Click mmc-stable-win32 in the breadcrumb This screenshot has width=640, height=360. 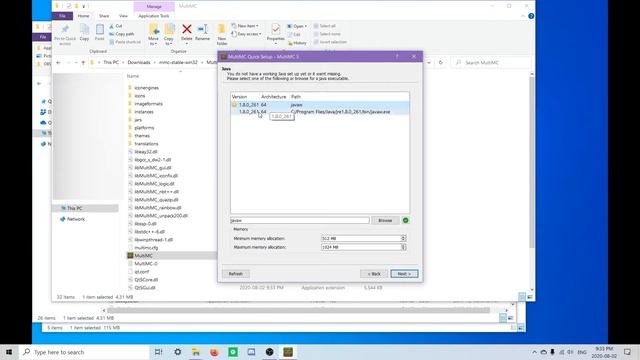click(x=178, y=62)
